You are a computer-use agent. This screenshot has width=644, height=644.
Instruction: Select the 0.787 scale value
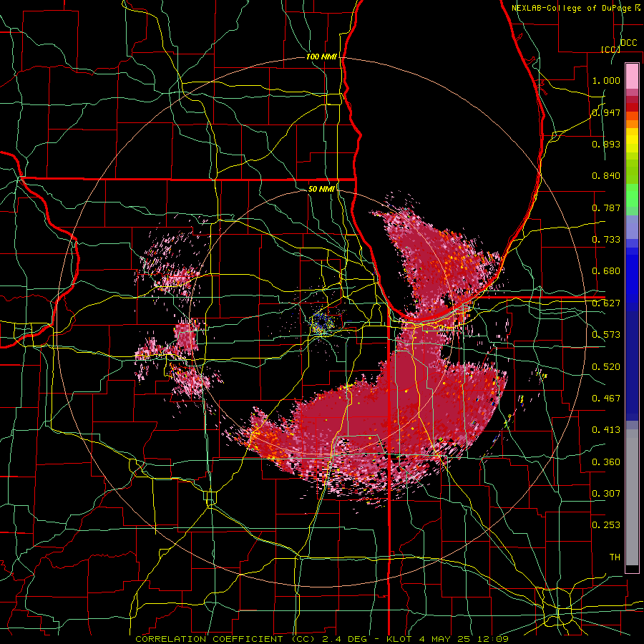click(x=606, y=208)
